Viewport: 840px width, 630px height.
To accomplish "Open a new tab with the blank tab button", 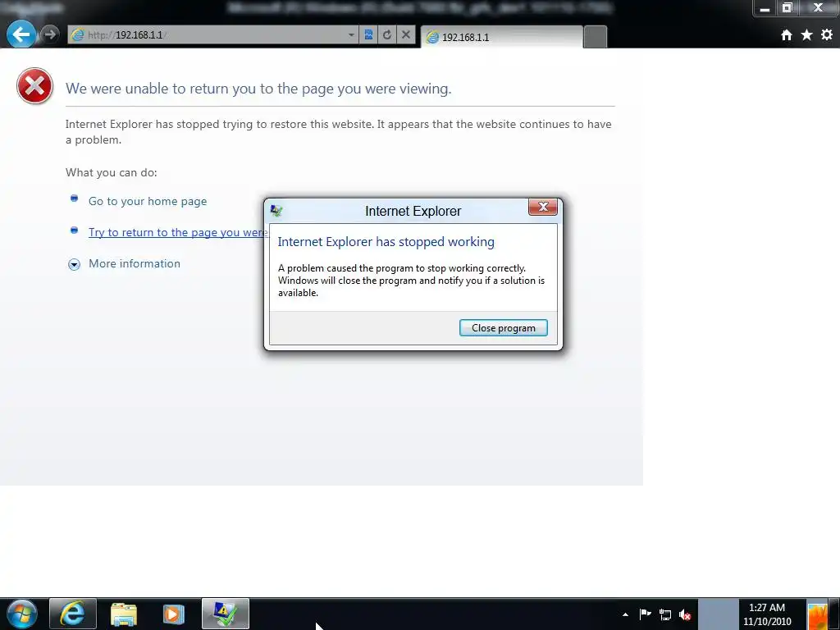I will click(x=596, y=37).
